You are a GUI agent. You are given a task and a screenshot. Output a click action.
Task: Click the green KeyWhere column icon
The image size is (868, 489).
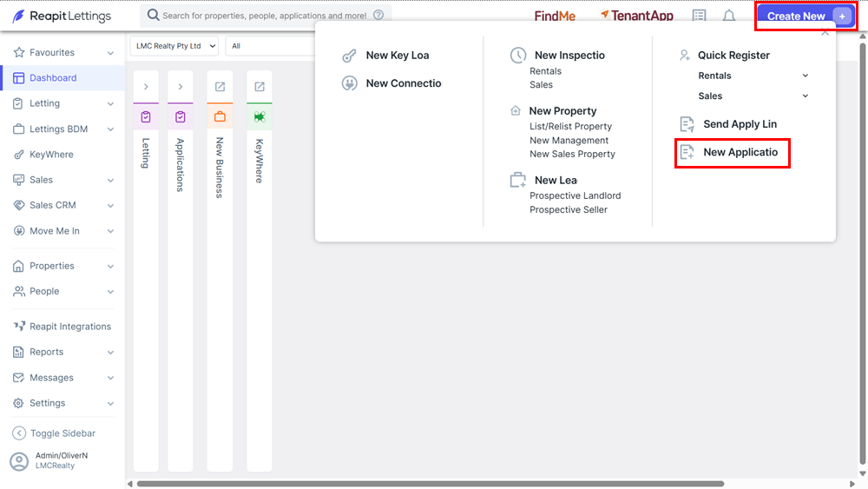pyautogui.click(x=260, y=117)
